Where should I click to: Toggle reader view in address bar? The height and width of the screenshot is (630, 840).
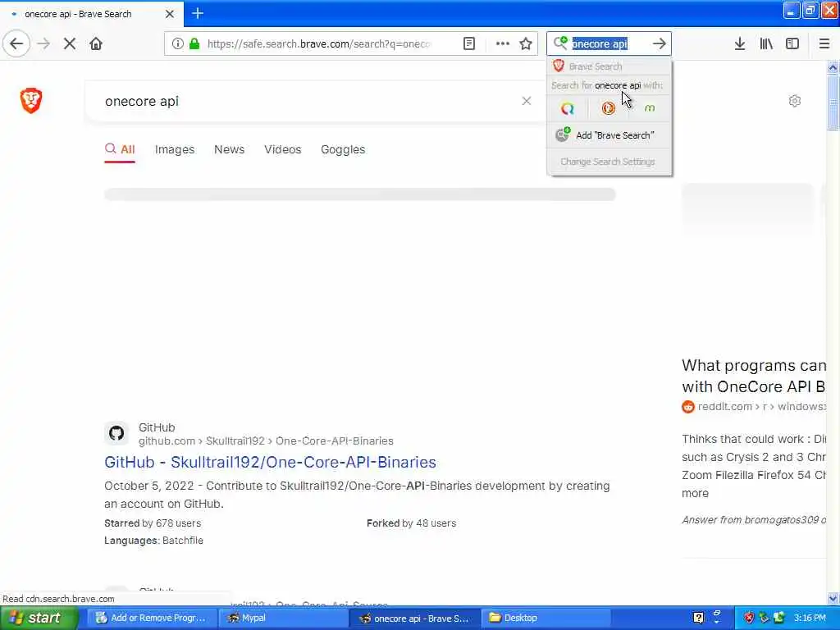click(469, 44)
